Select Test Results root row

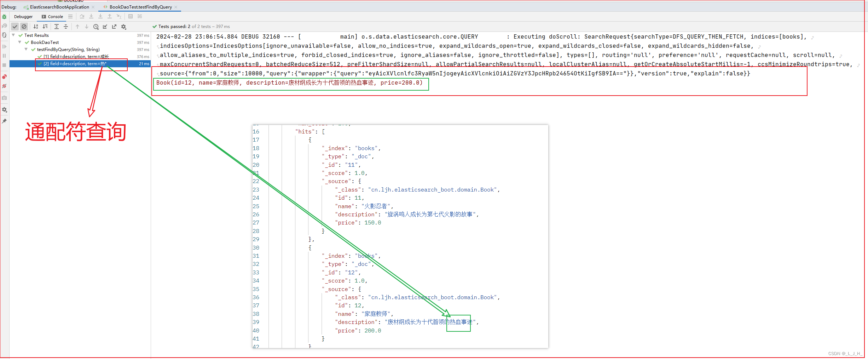[80, 35]
